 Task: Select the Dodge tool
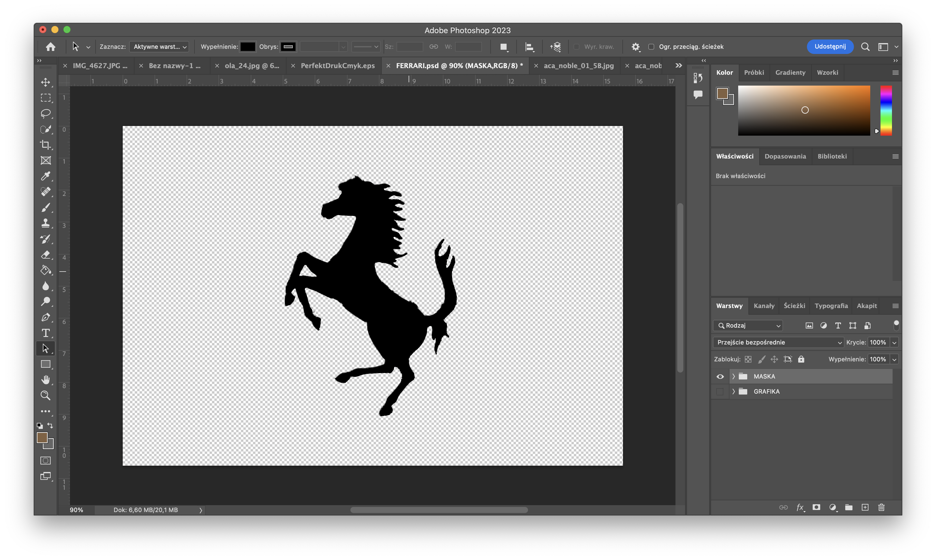[46, 301]
